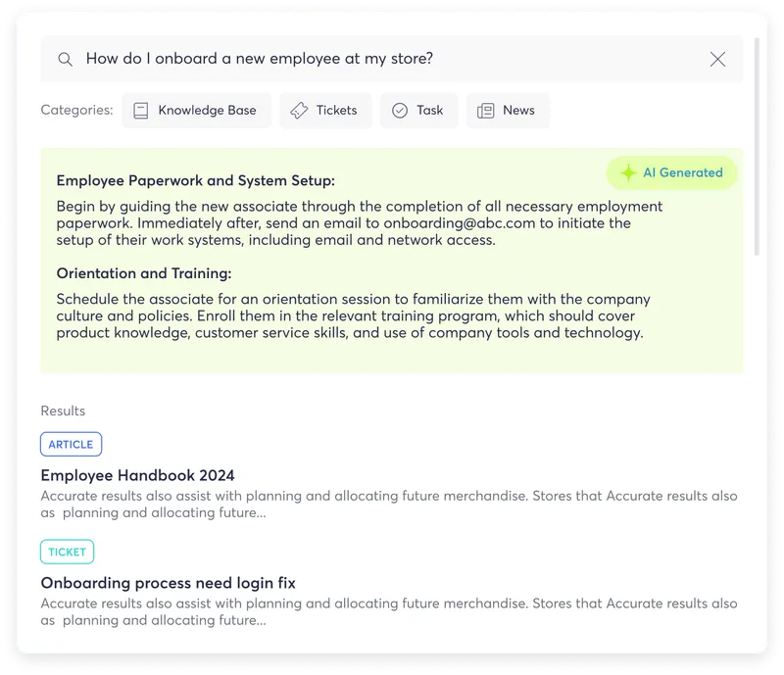The width and height of the screenshot is (784, 675).
Task: Click the Knowledge Base book icon
Action: point(141,111)
